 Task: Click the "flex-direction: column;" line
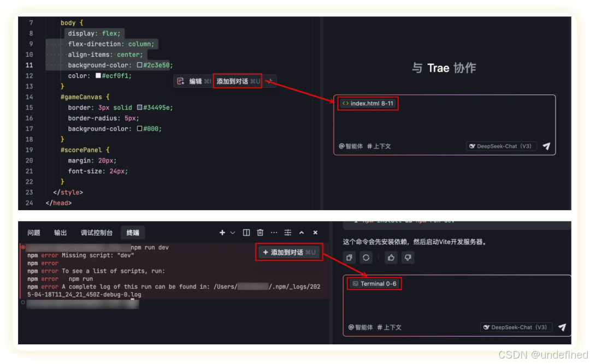111,44
